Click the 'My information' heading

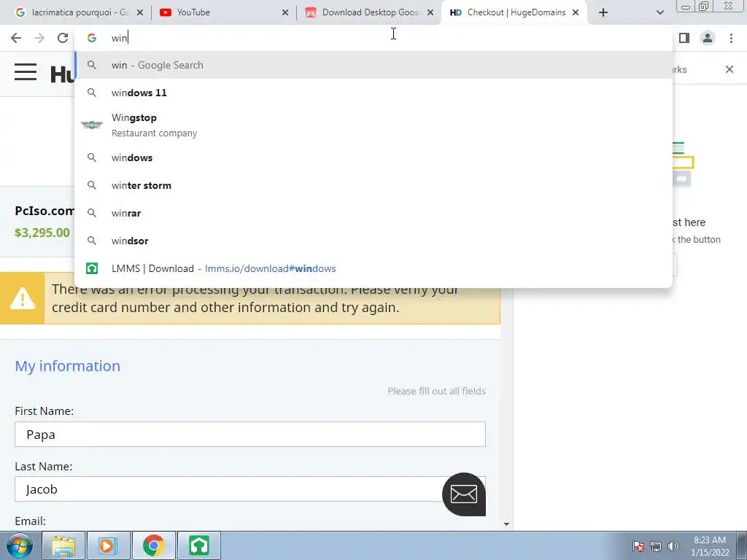click(x=68, y=366)
